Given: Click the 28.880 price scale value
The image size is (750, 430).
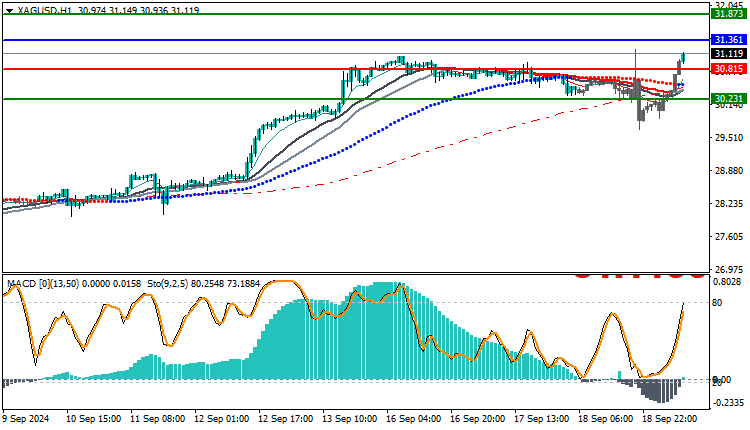Looking at the screenshot, I should point(728,171).
